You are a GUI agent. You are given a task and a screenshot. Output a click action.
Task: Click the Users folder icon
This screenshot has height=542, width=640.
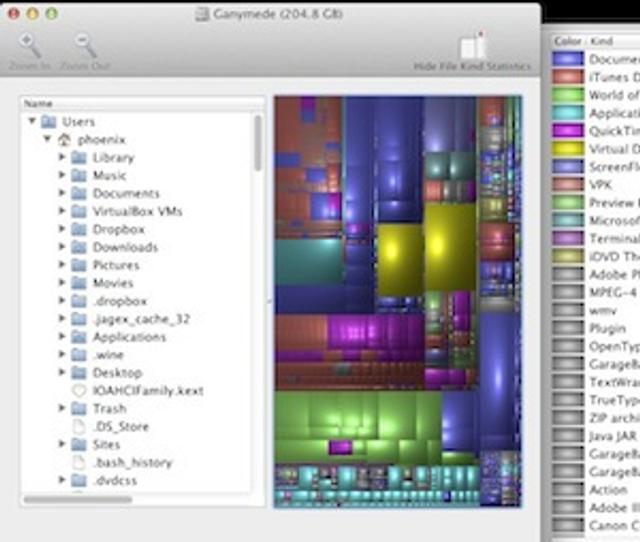(49, 122)
